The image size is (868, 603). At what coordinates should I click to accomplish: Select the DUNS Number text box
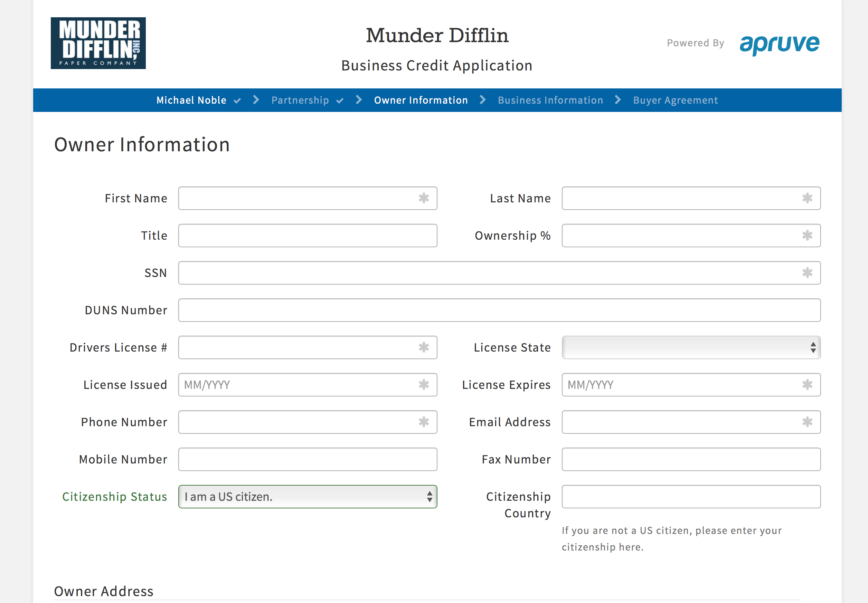[x=499, y=310]
